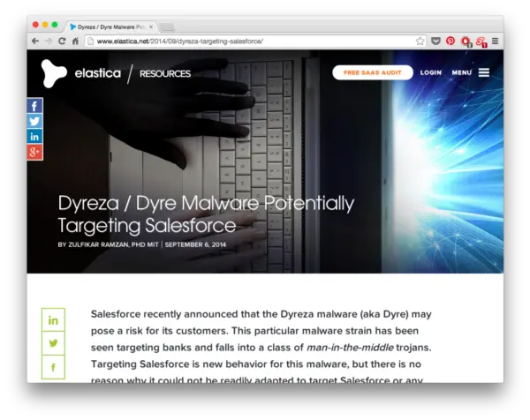Click the LOGIN link
The height and width of the screenshot is (420, 530).
tap(431, 72)
